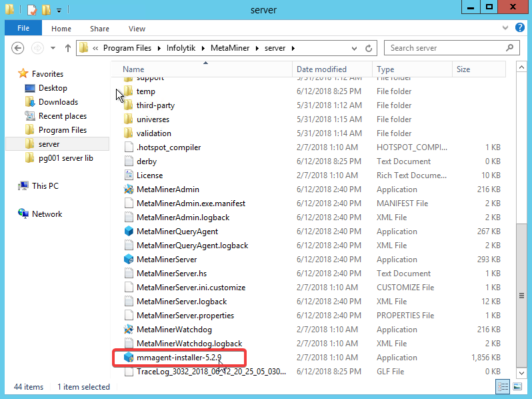The image size is (532, 399).
Task: Click the validation folder icon
Action: click(x=128, y=133)
